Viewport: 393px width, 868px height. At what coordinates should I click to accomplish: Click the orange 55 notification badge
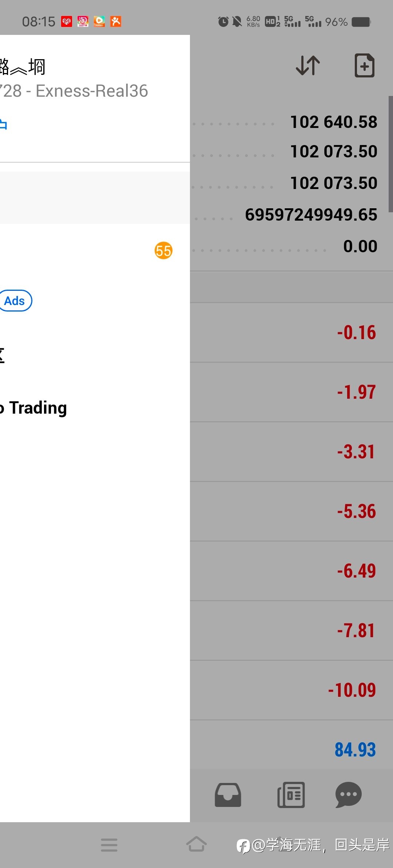coord(163,250)
